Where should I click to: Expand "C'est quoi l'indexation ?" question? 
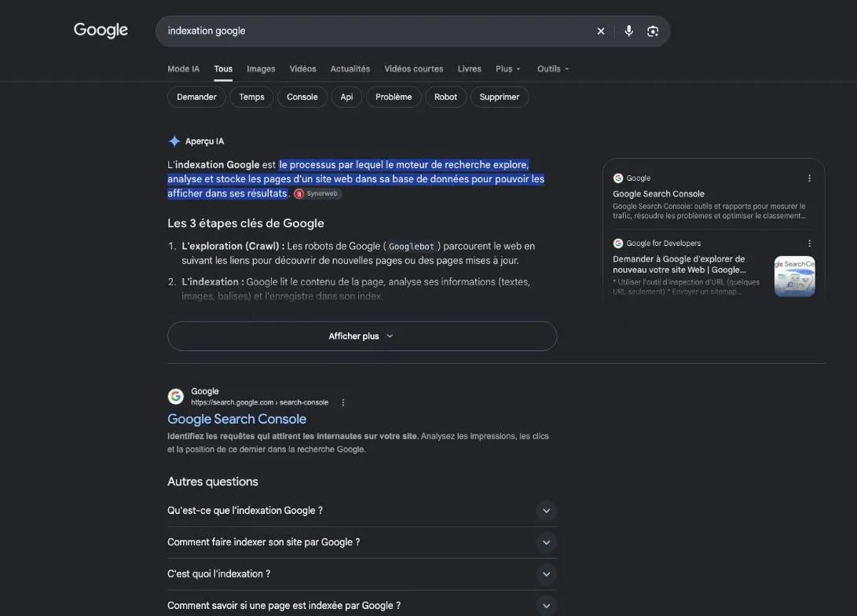pos(362,574)
